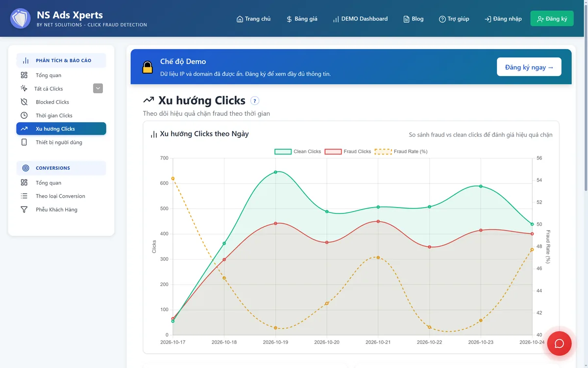Open DEMO Dashboard in the top navigation
Image resolution: width=588 pixels, height=368 pixels.
(360, 19)
